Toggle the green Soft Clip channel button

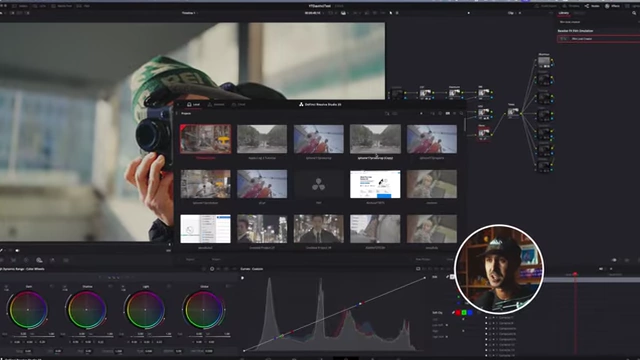click(464, 313)
